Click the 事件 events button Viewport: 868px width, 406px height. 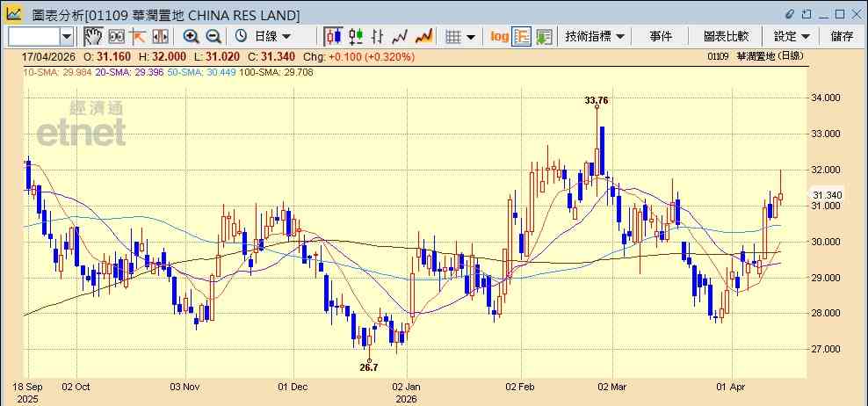[661, 37]
